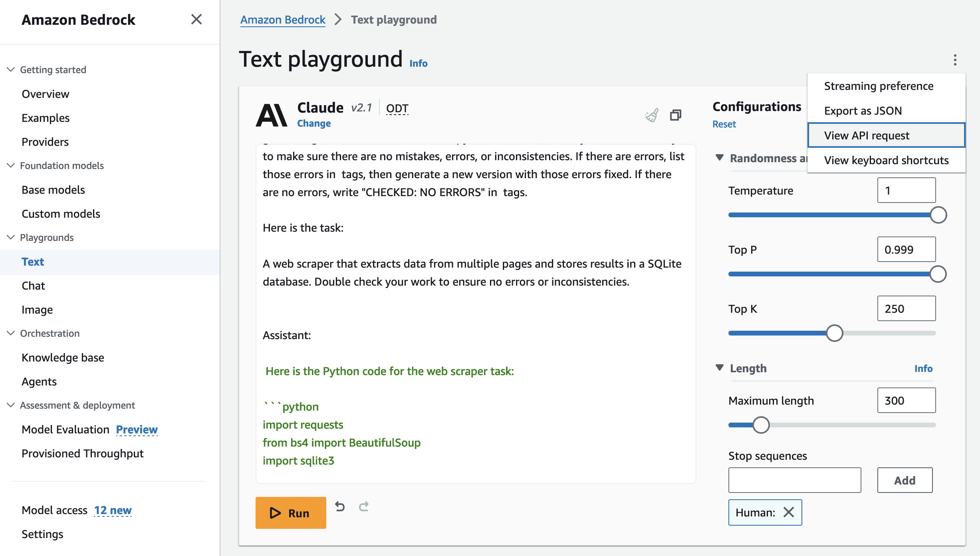
Task: Collapse the Randomness configuration section
Action: [x=720, y=158]
